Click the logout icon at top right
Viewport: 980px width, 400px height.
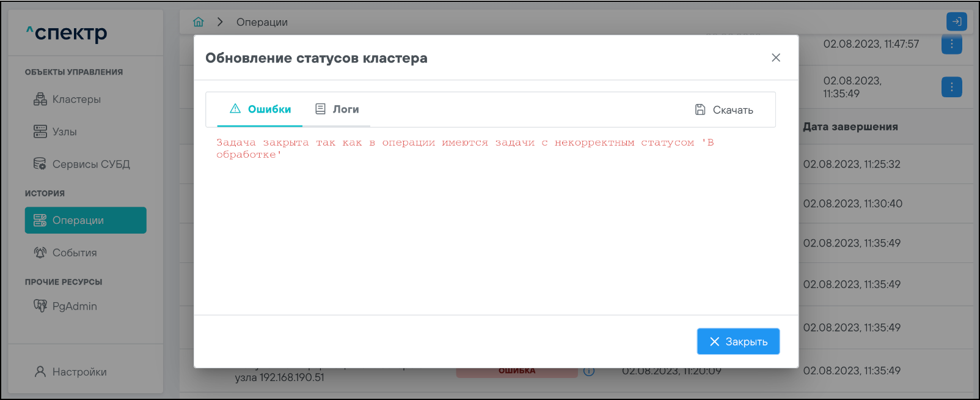tap(957, 21)
